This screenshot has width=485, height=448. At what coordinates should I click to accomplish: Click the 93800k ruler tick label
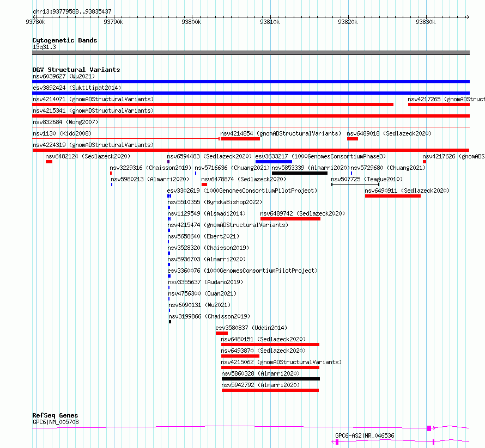pos(191,22)
